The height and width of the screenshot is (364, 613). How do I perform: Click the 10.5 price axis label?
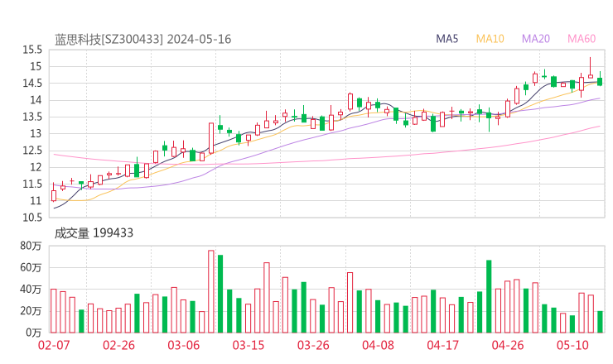(32, 218)
